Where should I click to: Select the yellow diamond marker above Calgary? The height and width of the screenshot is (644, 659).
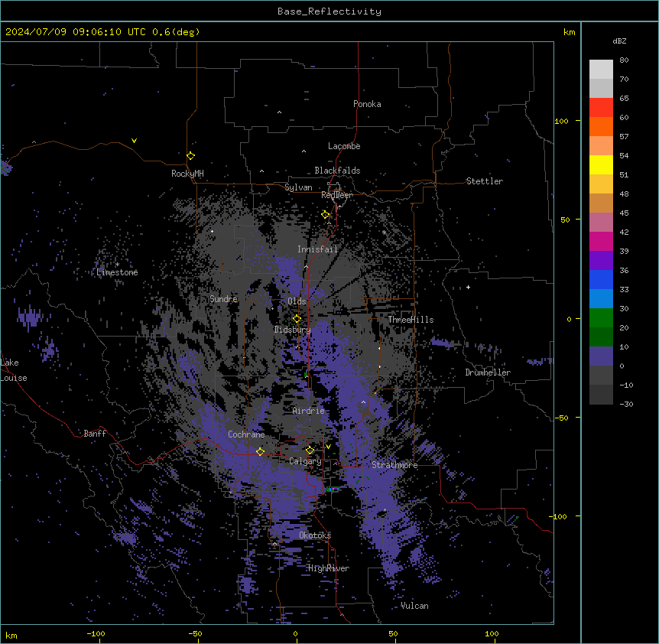click(310, 450)
